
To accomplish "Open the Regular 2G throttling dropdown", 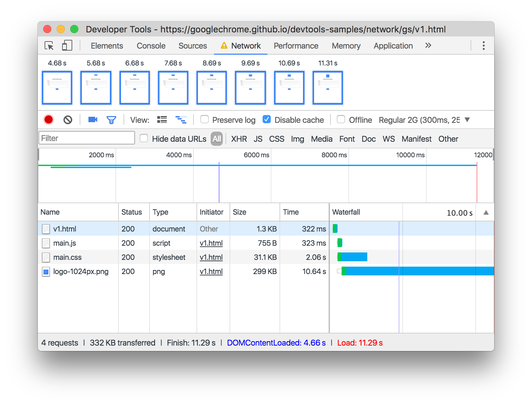I will (x=424, y=120).
